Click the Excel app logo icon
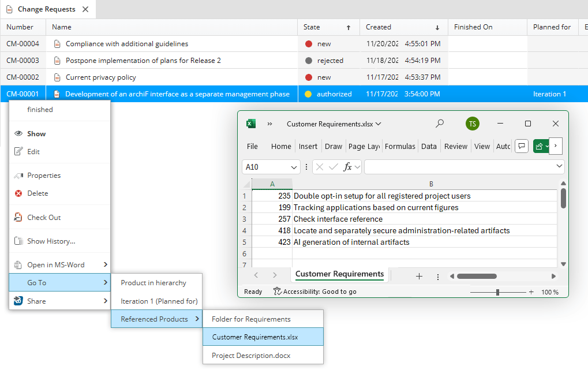588x392 pixels. point(251,124)
